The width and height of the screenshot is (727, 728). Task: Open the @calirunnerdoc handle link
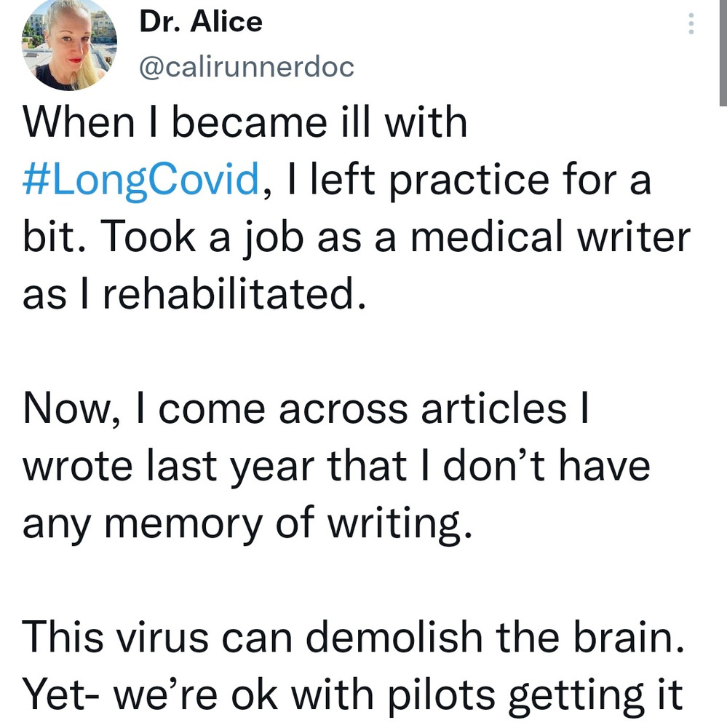245,67
